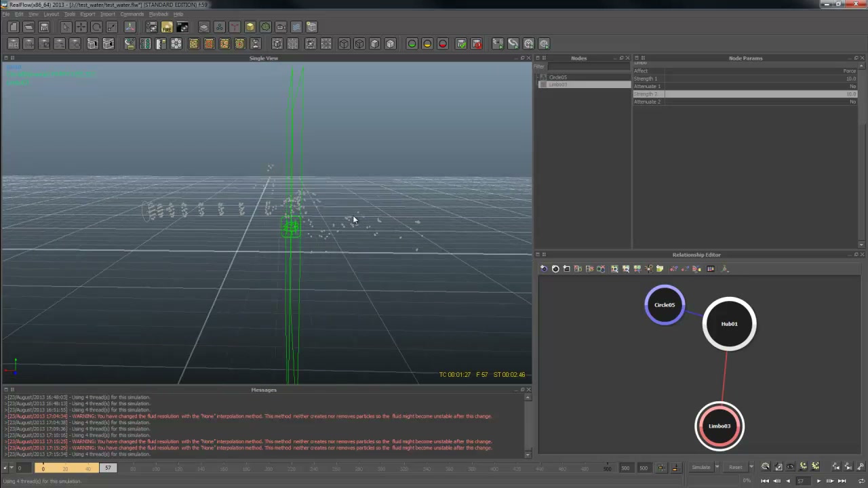Open the File menu
Screen dimensions: 868x488
coord(5,14)
